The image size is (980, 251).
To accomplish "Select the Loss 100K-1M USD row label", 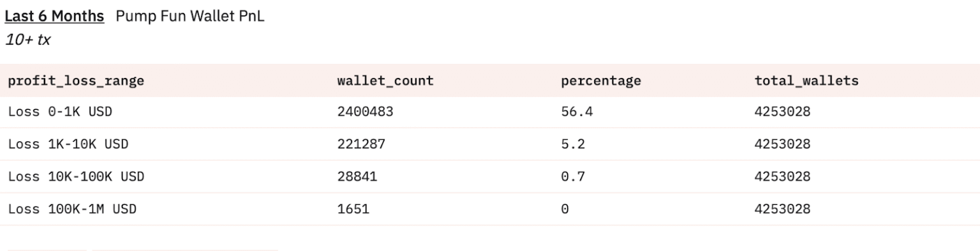I will tap(72, 209).
